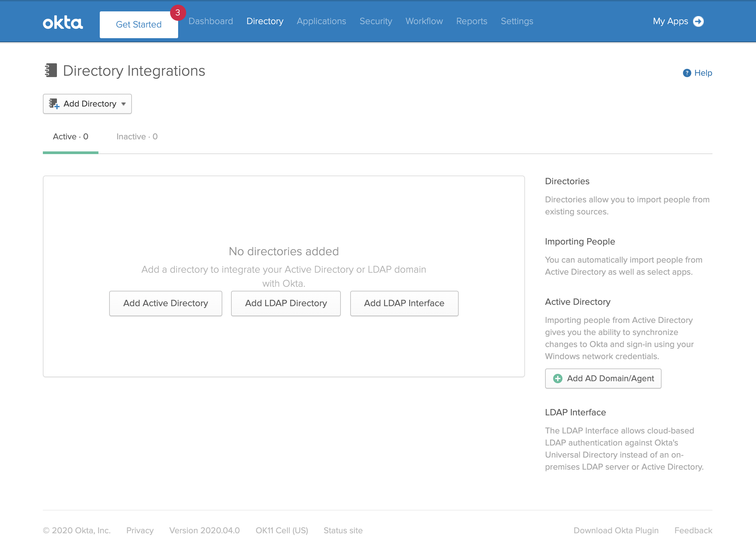Open the Workflow menu
Viewport: 756px width, 544px height.
click(x=424, y=21)
